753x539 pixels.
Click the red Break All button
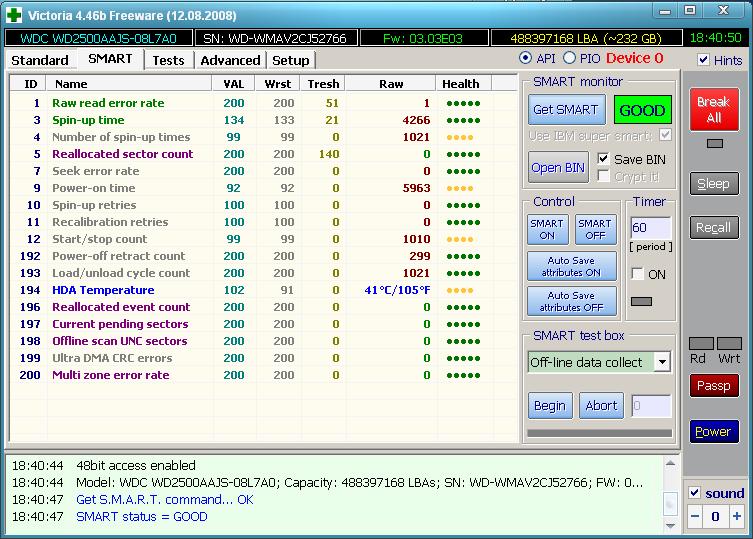pos(714,110)
